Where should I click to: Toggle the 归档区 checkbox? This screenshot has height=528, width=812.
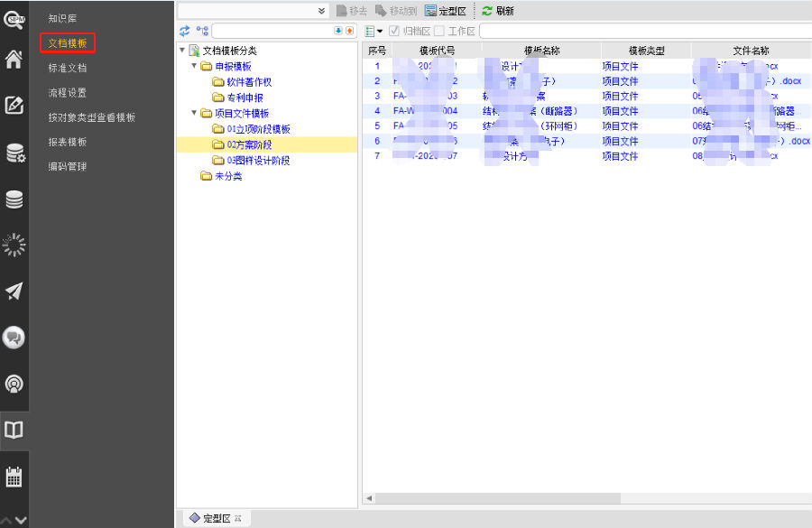[x=394, y=31]
